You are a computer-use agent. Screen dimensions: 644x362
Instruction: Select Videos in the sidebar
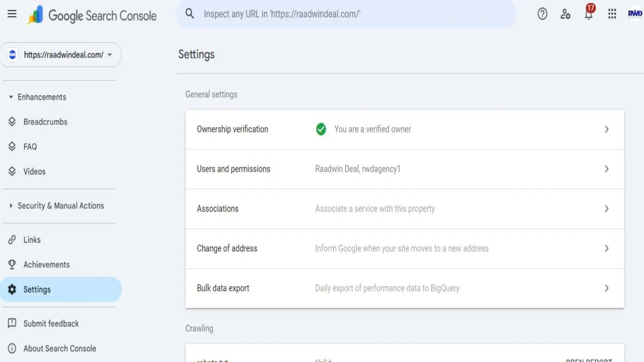[33, 171]
